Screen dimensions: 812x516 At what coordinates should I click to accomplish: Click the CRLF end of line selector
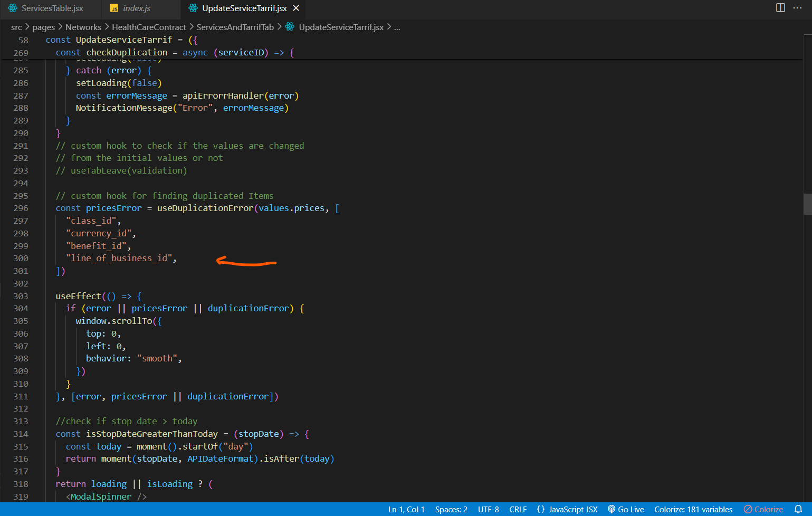(518, 509)
